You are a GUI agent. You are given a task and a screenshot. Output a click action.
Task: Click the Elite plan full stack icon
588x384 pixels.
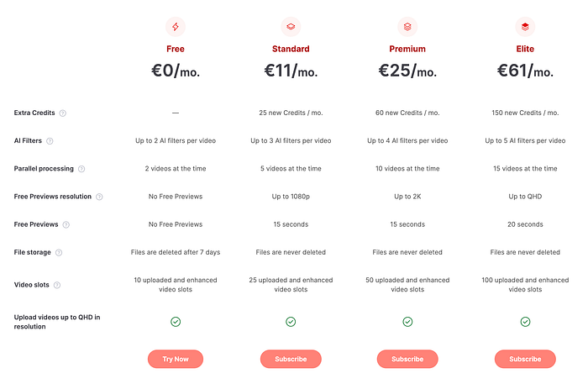click(x=525, y=27)
